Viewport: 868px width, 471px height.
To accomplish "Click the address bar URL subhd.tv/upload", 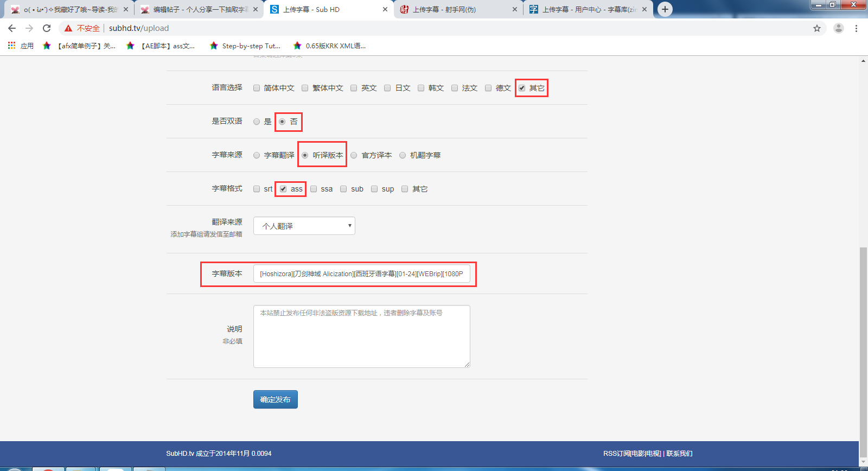I will 139,28.
